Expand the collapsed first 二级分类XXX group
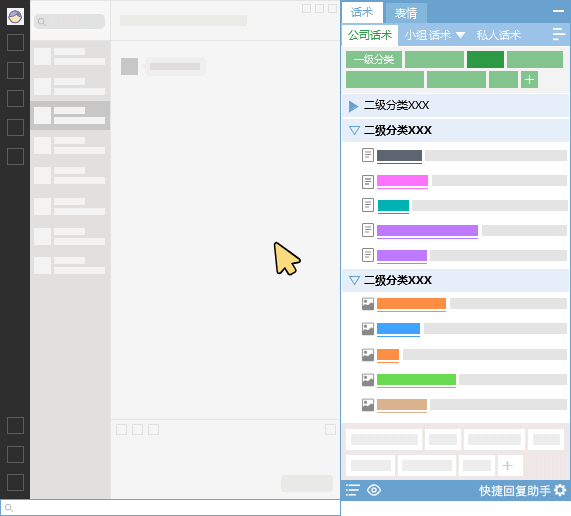Image resolution: width=571 pixels, height=516 pixels. (353, 106)
